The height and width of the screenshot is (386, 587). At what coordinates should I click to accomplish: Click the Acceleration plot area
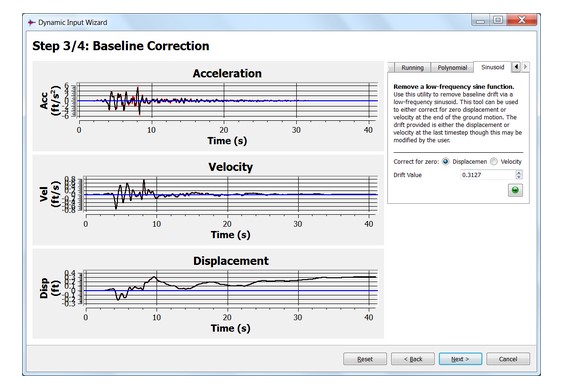[228, 100]
